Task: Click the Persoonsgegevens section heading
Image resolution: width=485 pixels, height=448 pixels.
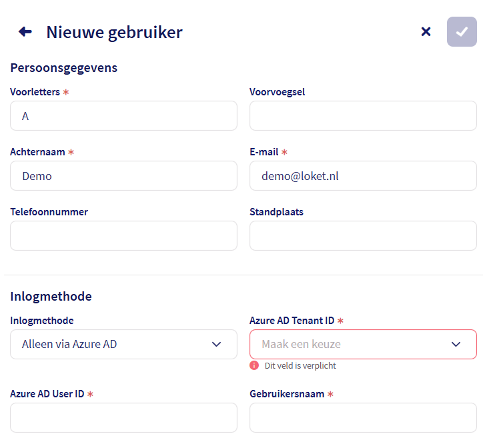Action: [64, 67]
